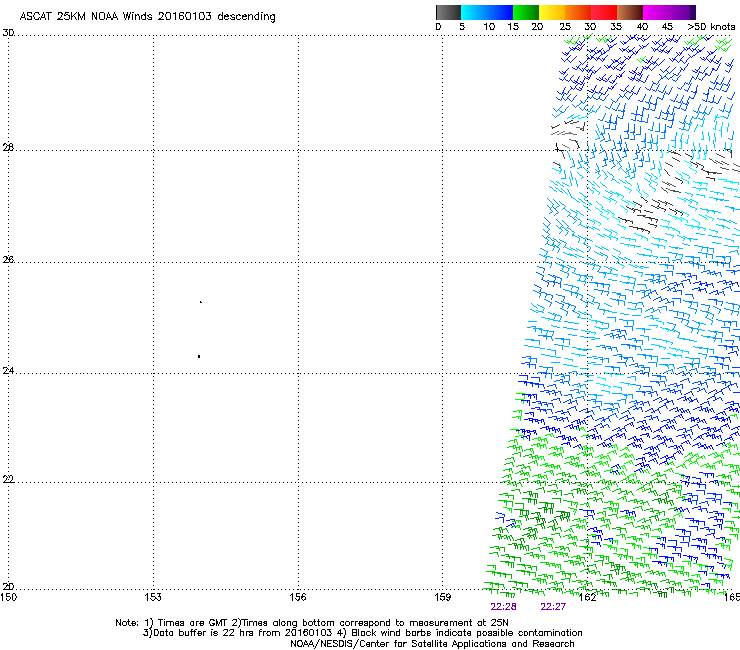Click the word 'descending' in the title
Viewport: 740px width, 650px height.
[246, 17]
